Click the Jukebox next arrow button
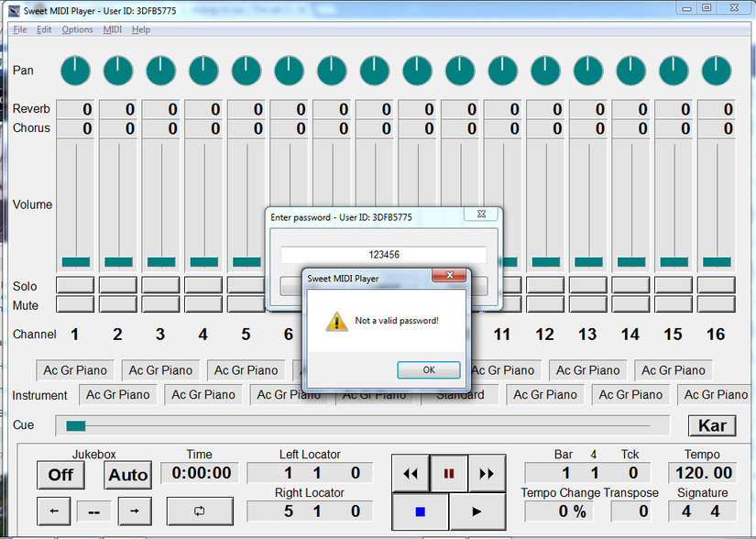The image size is (756, 539). point(135,511)
